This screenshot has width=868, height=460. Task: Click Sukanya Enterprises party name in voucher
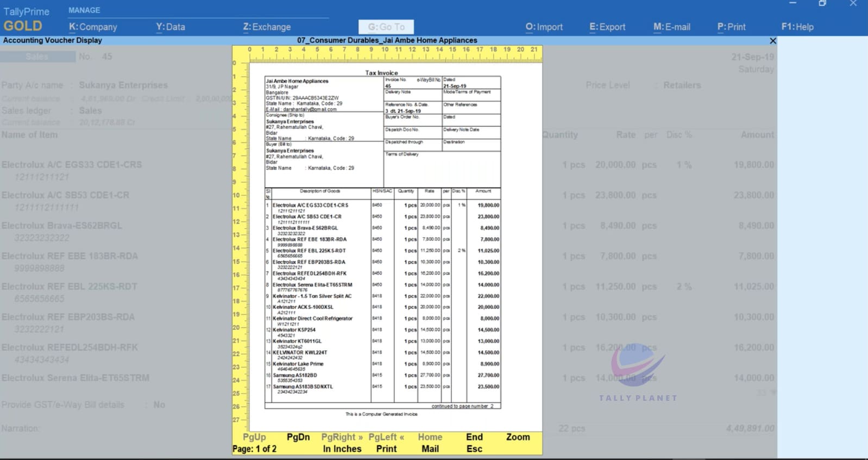[x=123, y=85]
